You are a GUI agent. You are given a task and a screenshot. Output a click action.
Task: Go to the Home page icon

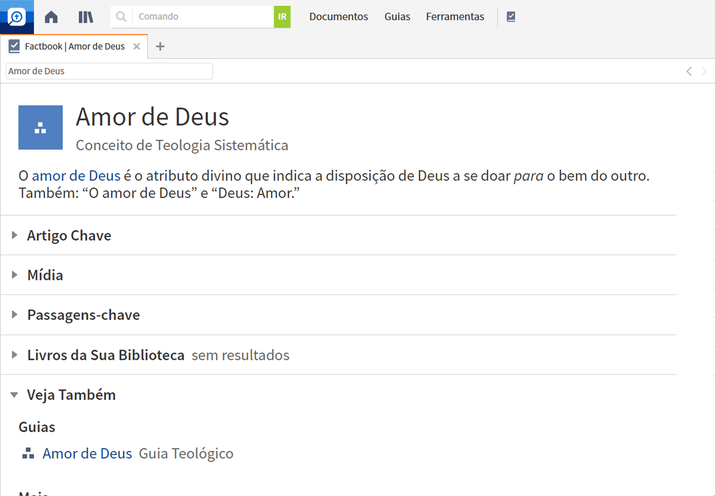click(x=51, y=17)
